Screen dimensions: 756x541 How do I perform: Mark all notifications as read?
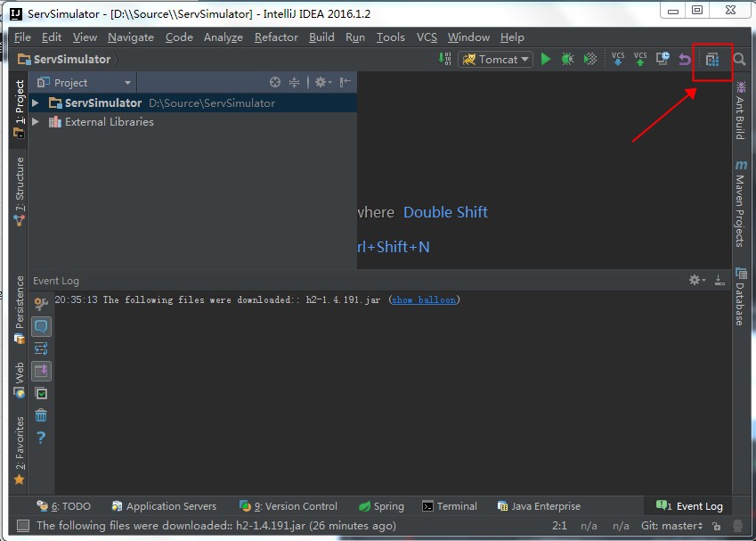[x=41, y=393]
